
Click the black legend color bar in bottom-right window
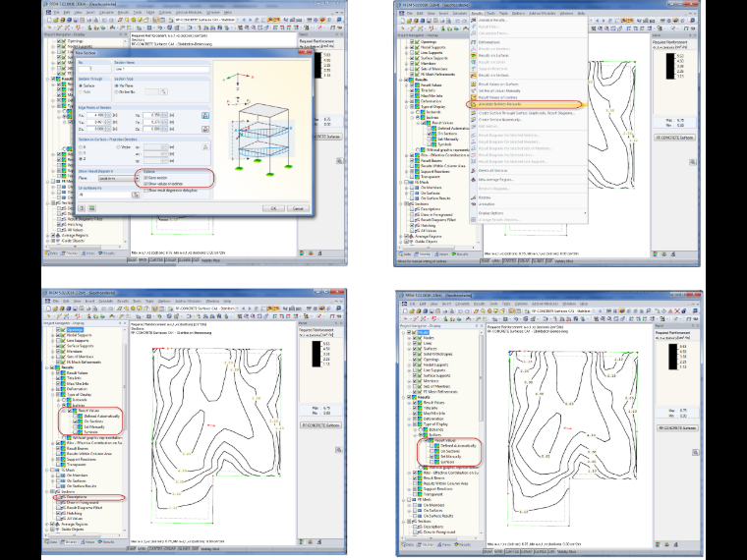click(x=672, y=358)
